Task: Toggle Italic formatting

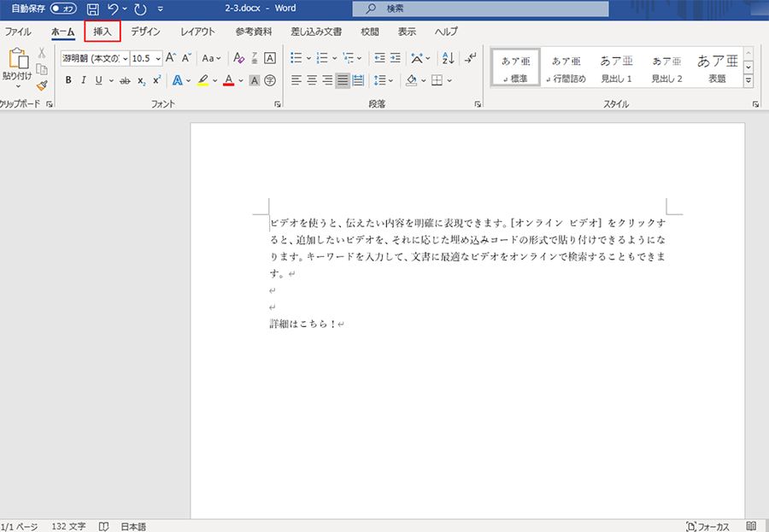Action: pyautogui.click(x=84, y=80)
